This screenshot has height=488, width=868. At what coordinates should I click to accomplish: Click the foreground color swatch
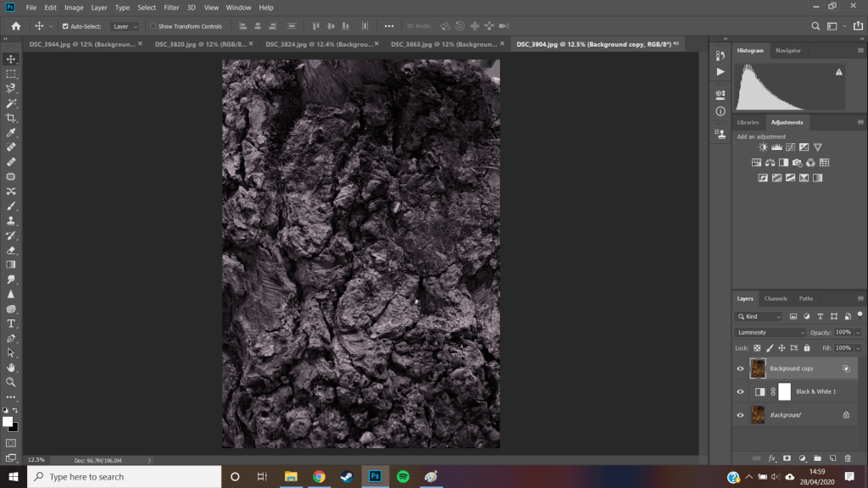(x=8, y=421)
